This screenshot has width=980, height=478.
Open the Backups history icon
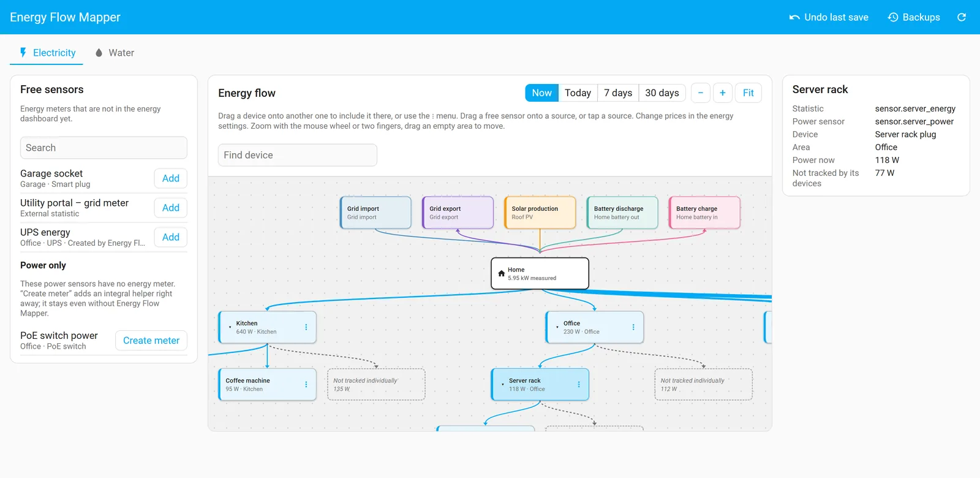click(893, 17)
